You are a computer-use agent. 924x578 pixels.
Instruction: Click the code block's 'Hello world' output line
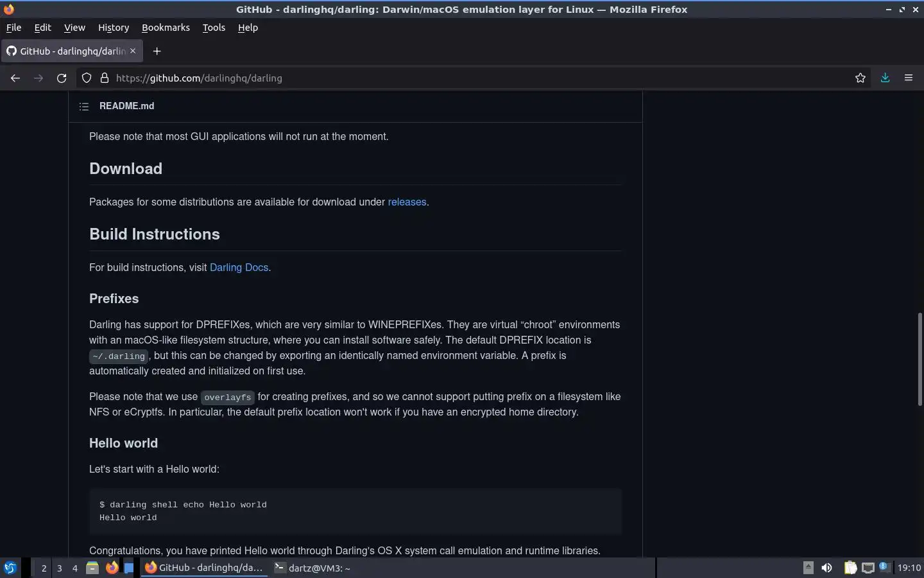point(128,518)
